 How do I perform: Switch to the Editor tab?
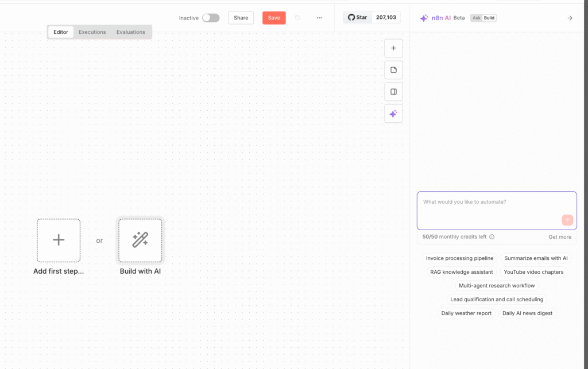(61, 32)
